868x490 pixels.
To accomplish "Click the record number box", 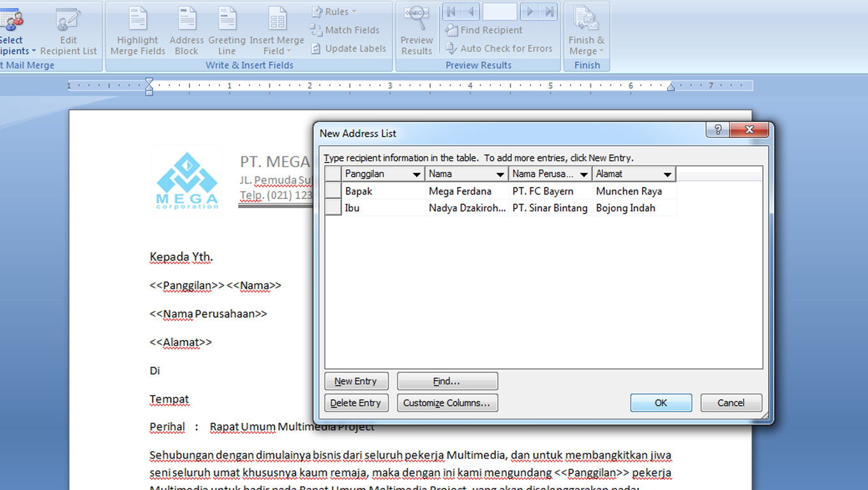I will tap(500, 11).
